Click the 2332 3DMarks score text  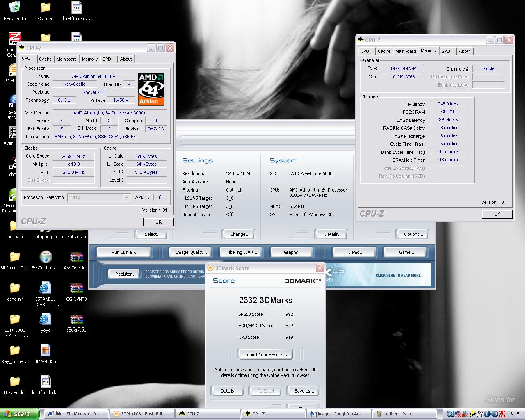[x=266, y=300]
